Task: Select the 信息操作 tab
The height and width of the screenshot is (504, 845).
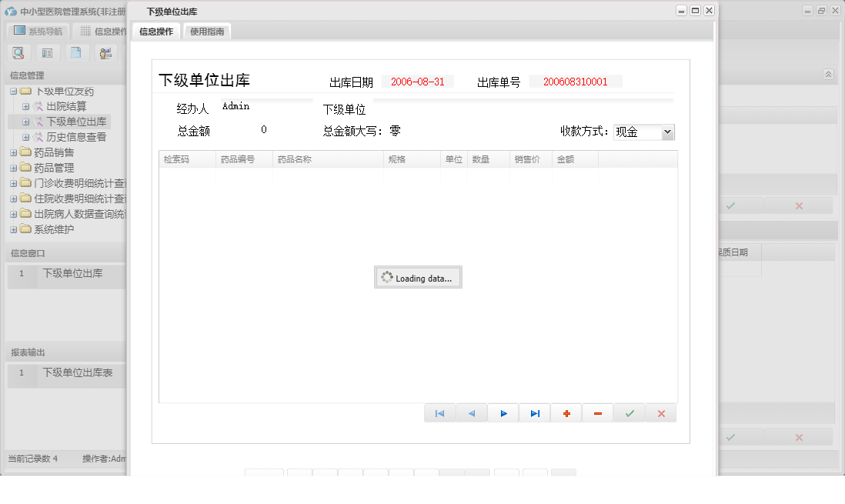Action: tap(155, 31)
